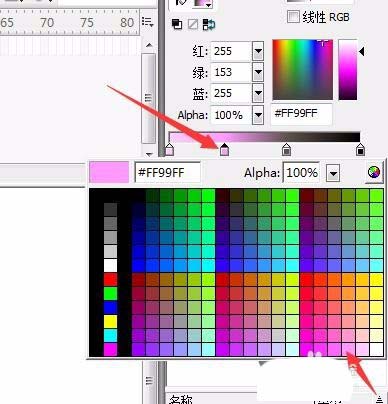Pick the darkest gray swatch in grayscale column
This screenshot has height=404, width=388.
pyautogui.click(x=111, y=210)
